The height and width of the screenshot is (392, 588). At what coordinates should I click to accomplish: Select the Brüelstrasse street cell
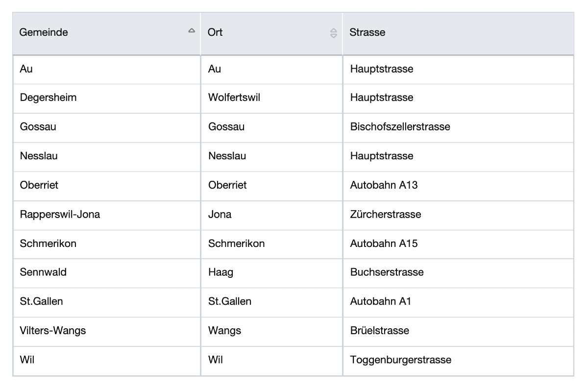point(379,331)
